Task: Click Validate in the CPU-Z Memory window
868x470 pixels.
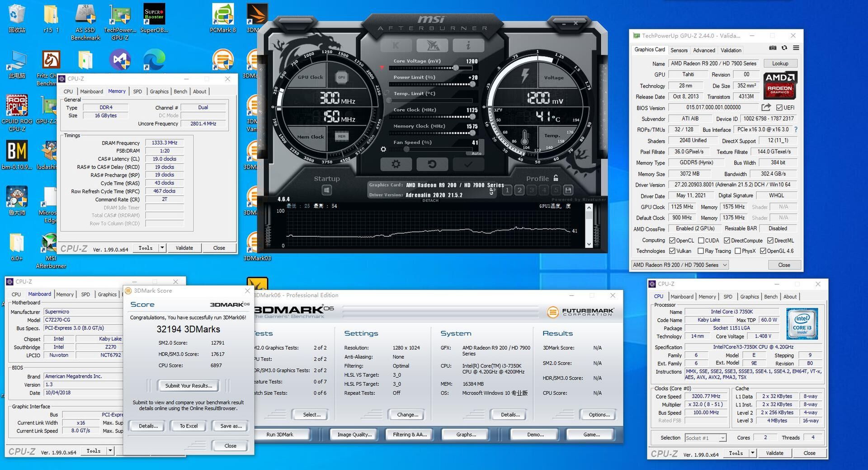Action: click(184, 248)
